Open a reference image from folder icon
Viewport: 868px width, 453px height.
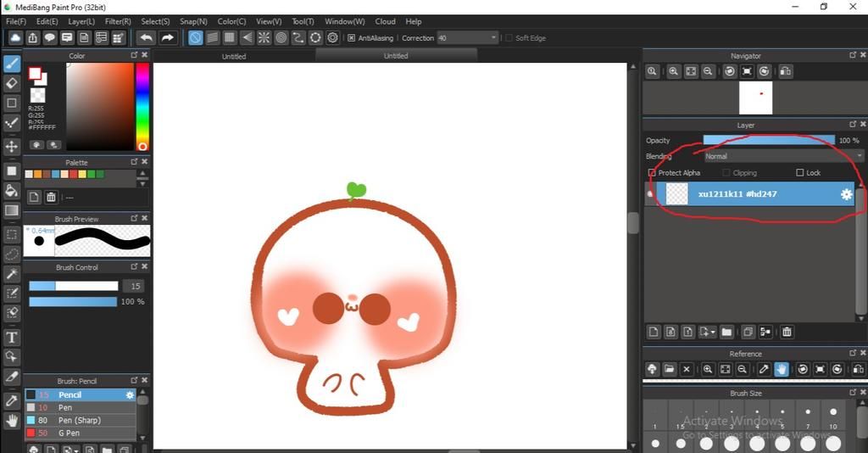point(670,369)
